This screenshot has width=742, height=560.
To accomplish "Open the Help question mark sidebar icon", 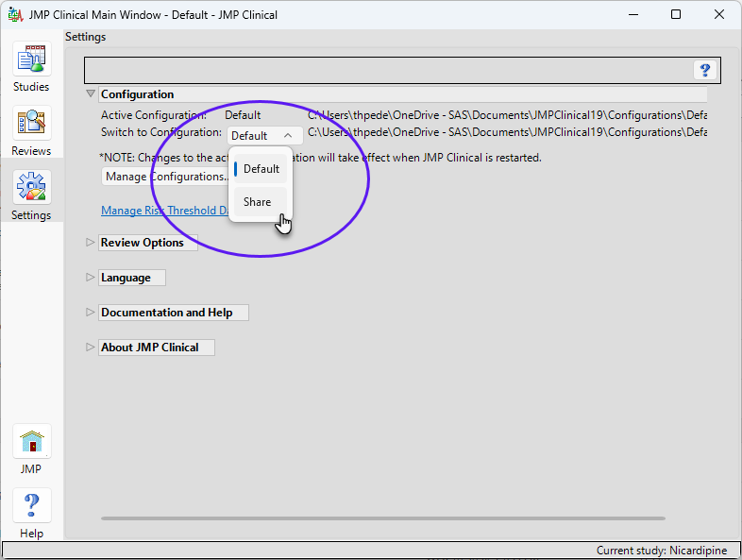I will pyautogui.click(x=31, y=505).
